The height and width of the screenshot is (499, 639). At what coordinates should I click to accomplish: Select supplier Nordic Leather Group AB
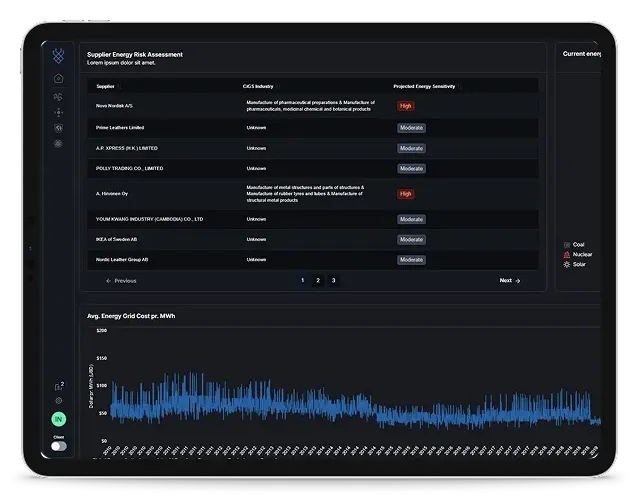122,260
